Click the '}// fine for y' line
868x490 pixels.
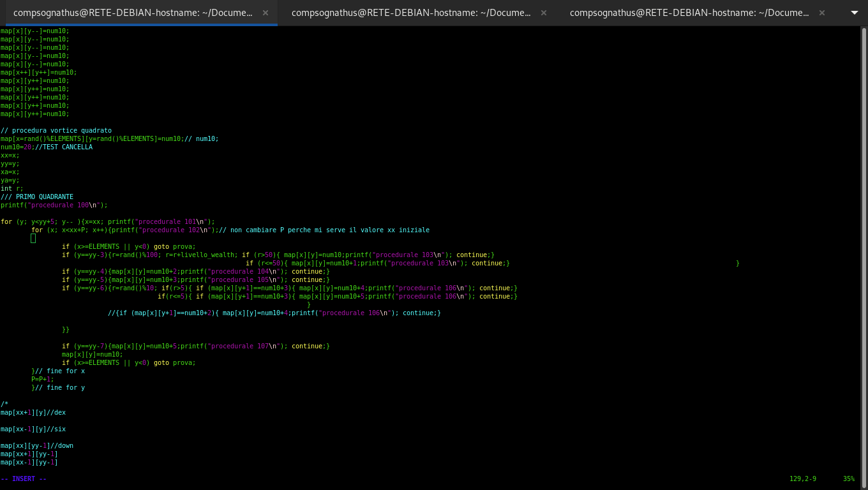[58, 387]
